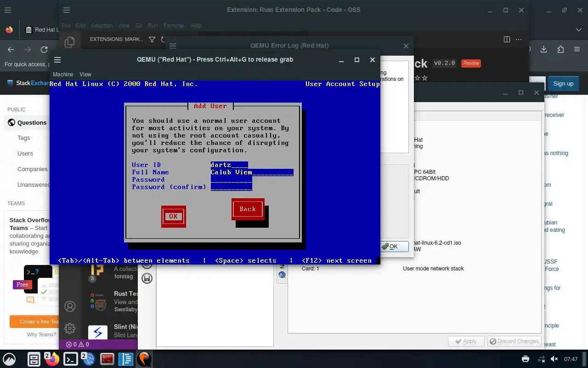Expand the Firefox list all tabs chevron

coord(578,30)
